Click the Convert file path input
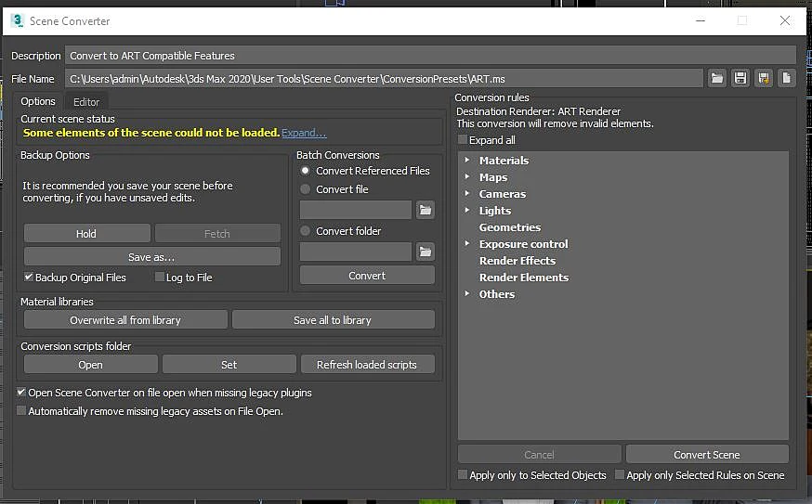The width and height of the screenshot is (812, 504). click(x=355, y=210)
